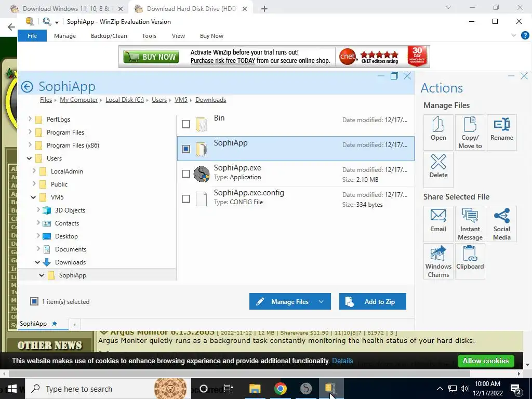Image resolution: width=532 pixels, height=399 pixels.
Task: Collapse the Users tree node
Action: (x=30, y=158)
